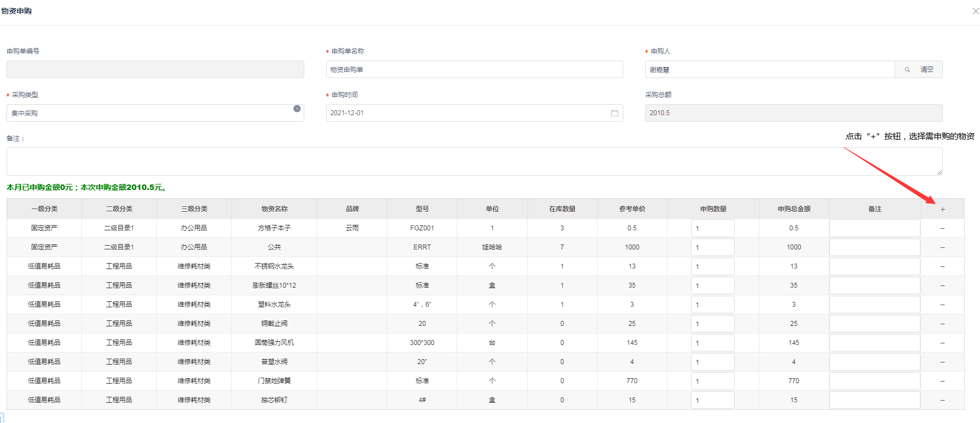This screenshot has width=980, height=423.
Task: Open the 申购时间 date picker field
Action: [x=475, y=113]
